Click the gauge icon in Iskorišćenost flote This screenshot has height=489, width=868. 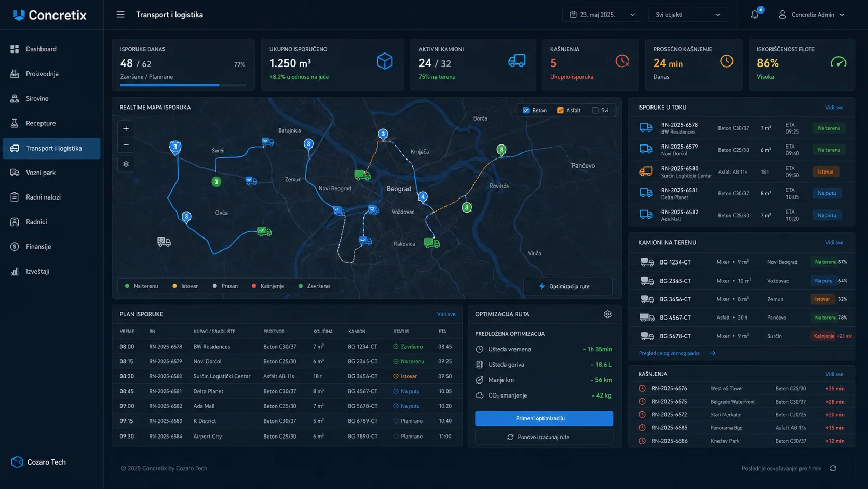tap(838, 62)
